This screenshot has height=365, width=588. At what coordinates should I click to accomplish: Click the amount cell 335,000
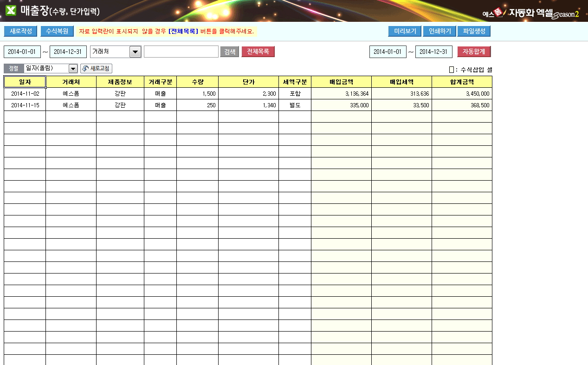(x=341, y=105)
